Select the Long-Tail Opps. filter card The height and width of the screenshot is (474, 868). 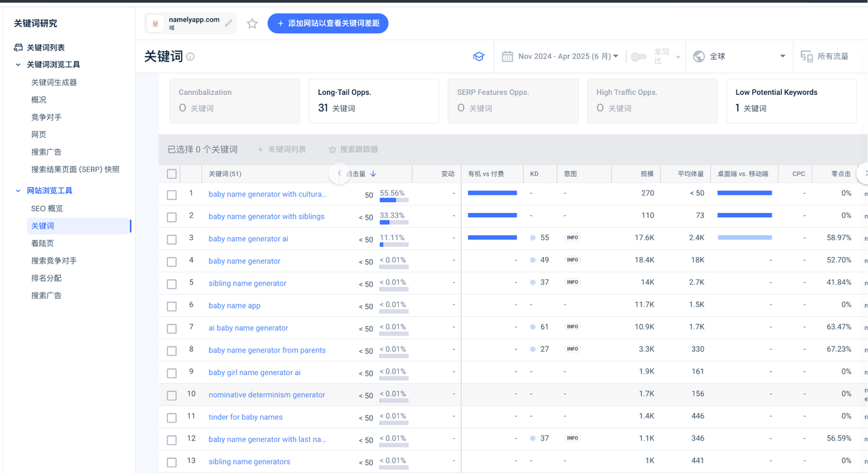374,101
